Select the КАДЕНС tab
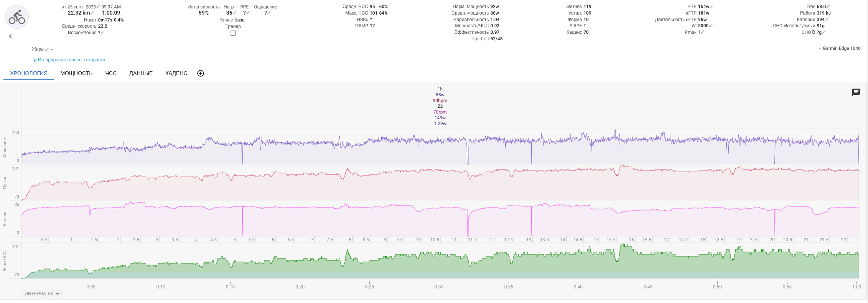The image size is (868, 303). [176, 73]
